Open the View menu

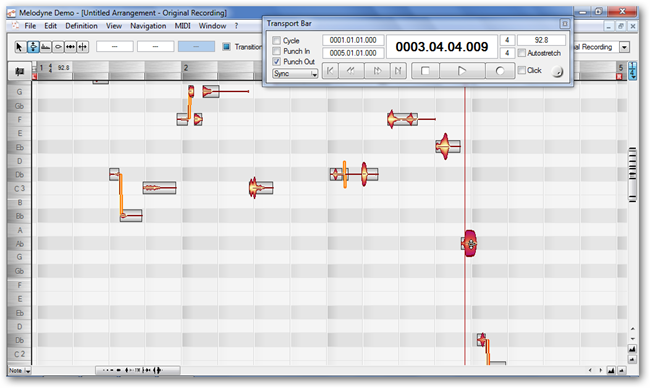(114, 26)
